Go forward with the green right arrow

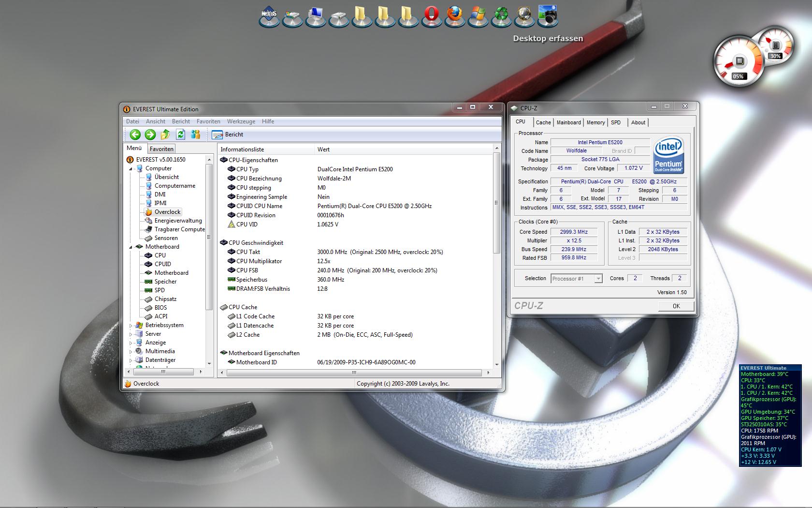point(150,134)
